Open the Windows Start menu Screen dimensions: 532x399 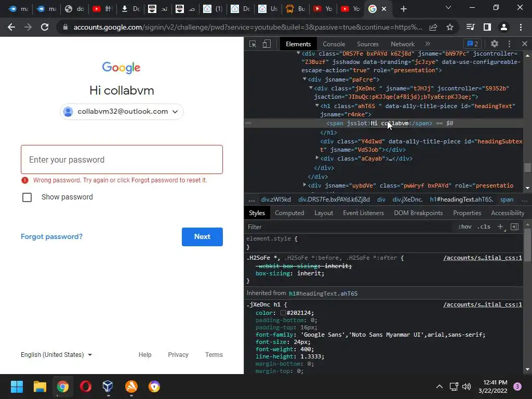[x=17, y=387]
